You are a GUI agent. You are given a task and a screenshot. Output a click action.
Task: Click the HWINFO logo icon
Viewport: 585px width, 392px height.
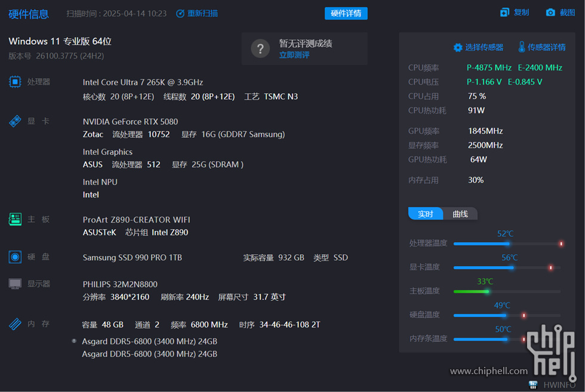coord(533,384)
